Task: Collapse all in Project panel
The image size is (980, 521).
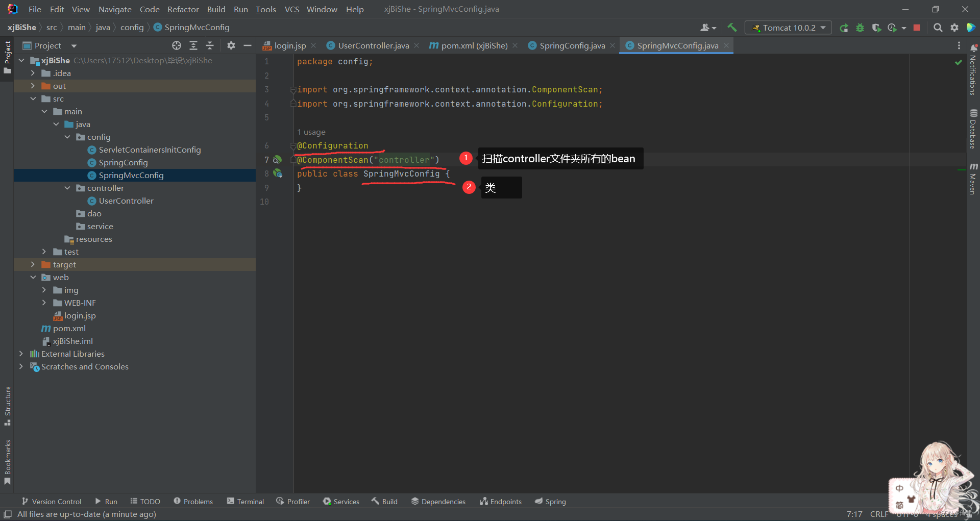Action: 210,45
